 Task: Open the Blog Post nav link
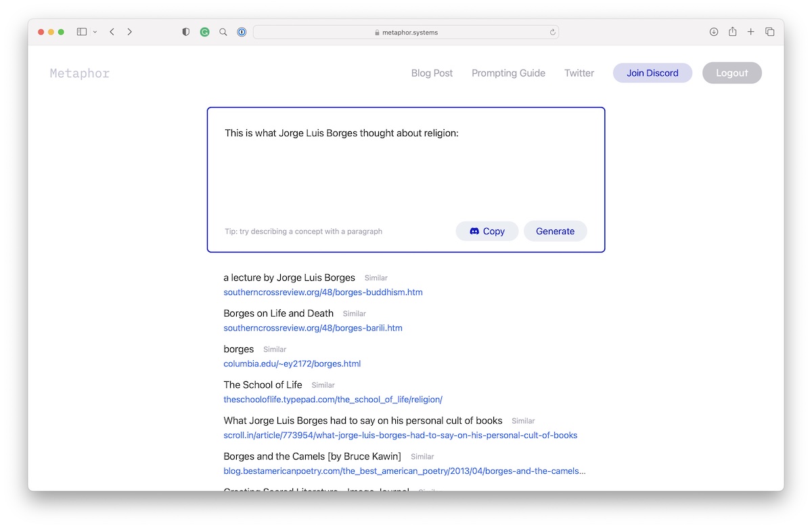pyautogui.click(x=432, y=73)
